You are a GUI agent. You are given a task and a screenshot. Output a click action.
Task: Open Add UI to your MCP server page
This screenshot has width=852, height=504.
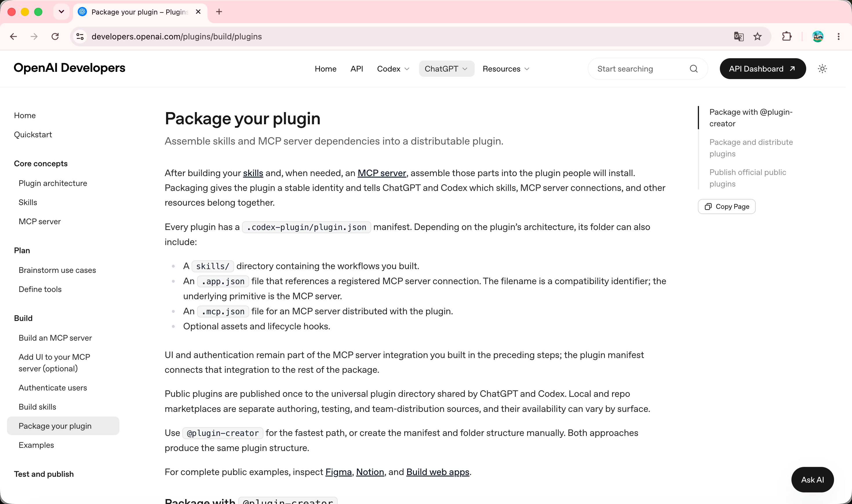pyautogui.click(x=54, y=363)
